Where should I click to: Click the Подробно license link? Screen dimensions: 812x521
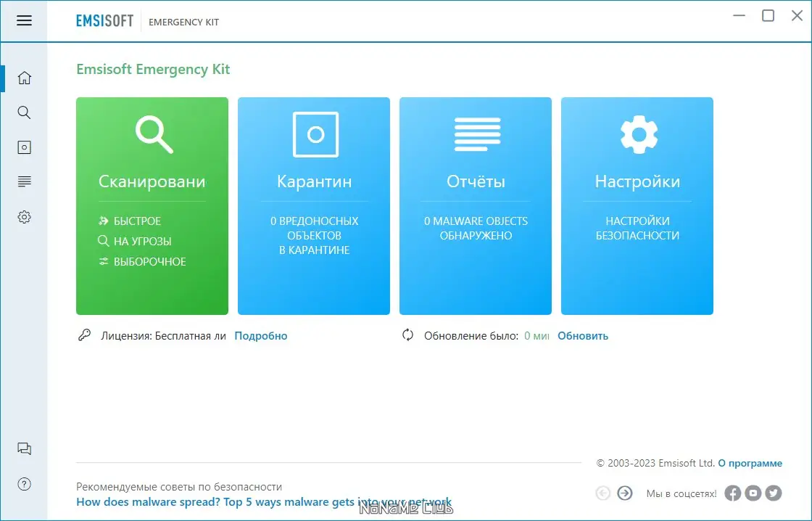tap(260, 335)
